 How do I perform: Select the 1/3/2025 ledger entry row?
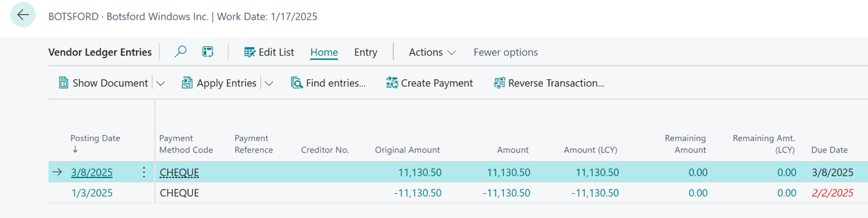(458, 192)
